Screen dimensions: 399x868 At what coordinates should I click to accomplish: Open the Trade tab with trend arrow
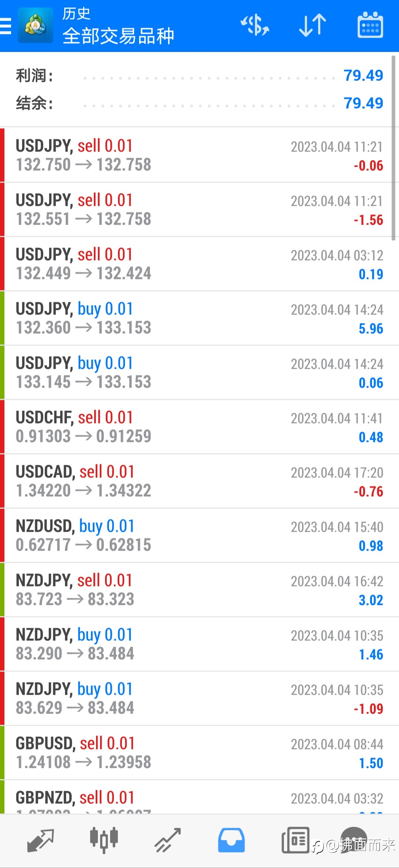(167, 840)
